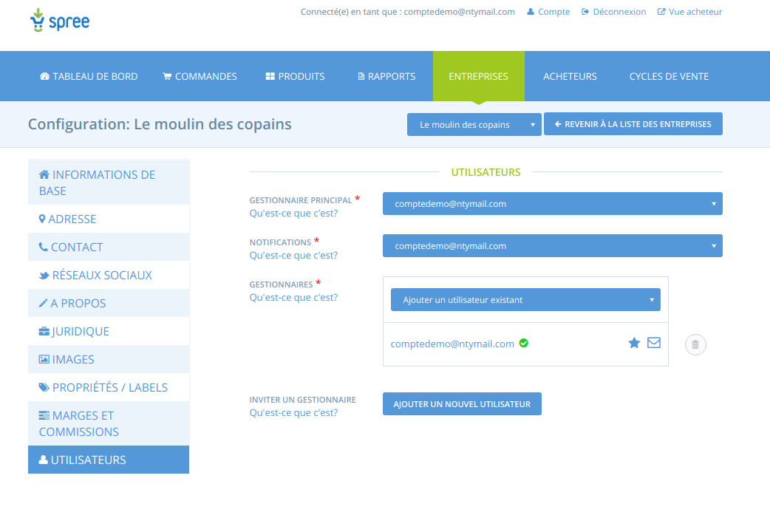Select Utilisateurs sidebar section

[x=109, y=460]
